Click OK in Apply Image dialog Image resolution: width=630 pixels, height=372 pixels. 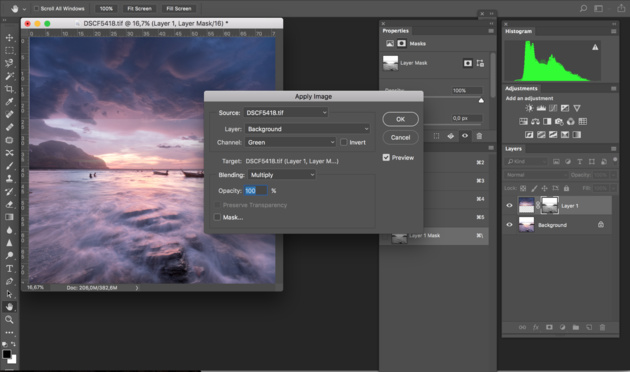[x=401, y=119]
